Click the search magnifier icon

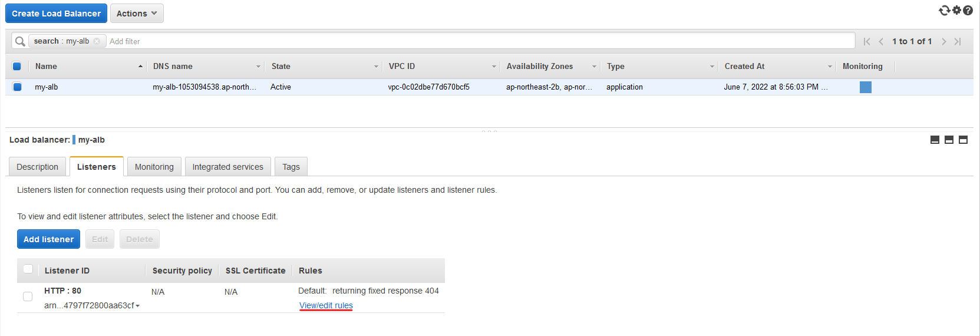20,41
